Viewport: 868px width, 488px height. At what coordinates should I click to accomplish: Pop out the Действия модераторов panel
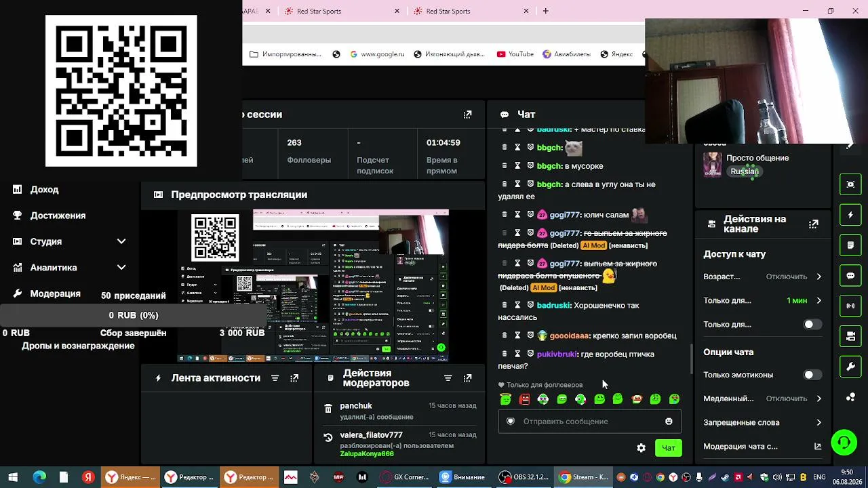click(x=467, y=378)
